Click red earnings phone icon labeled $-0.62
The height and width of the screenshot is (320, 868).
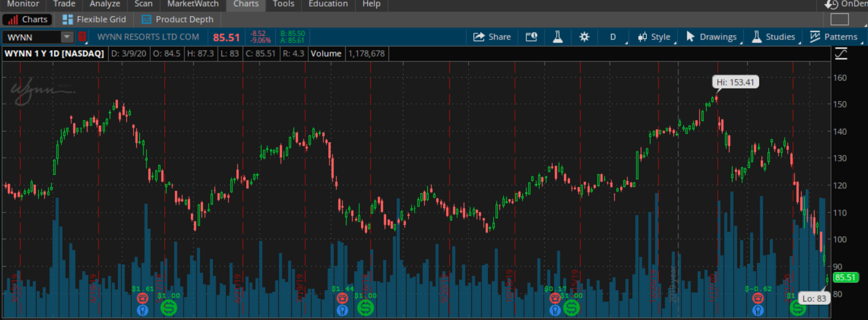pos(757,298)
